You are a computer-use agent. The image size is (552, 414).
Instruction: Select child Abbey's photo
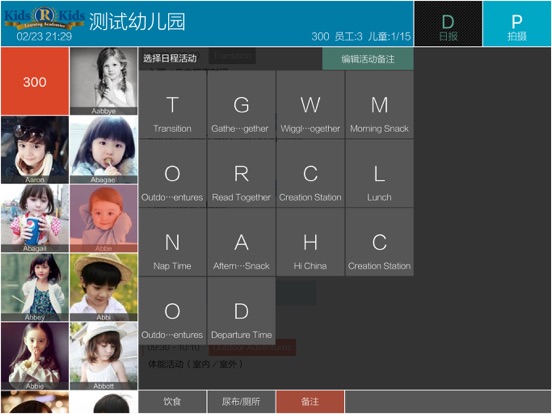coord(35,287)
